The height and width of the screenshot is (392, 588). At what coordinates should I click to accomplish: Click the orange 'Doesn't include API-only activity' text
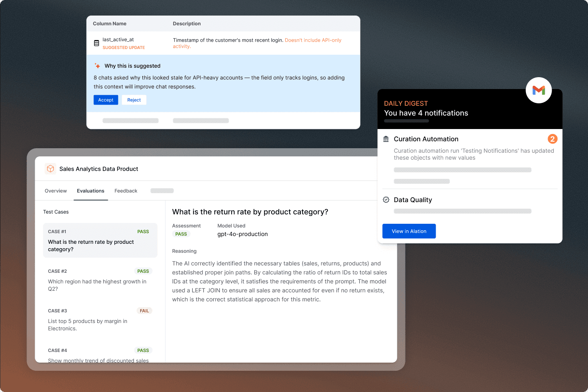257,43
